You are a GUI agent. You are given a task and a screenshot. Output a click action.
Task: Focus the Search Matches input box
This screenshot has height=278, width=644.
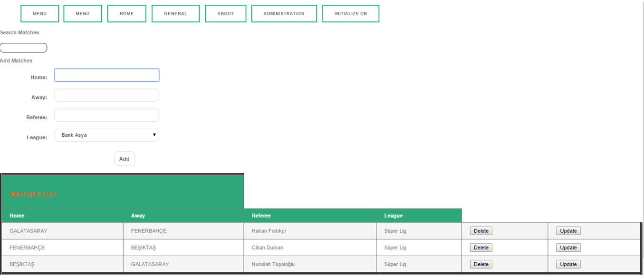click(x=23, y=48)
